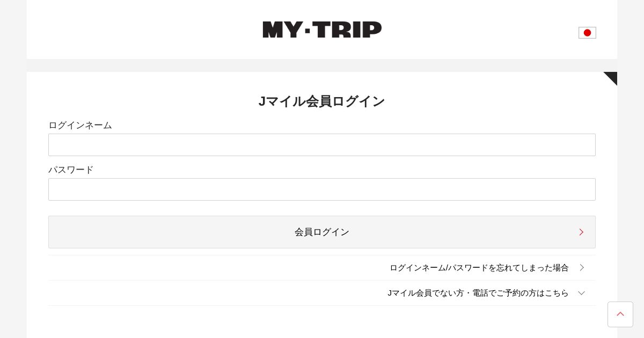644x338 pixels.
Task: Open ログインネーム/パスワードを忘れてしまった場合 link
Action: 479,267
